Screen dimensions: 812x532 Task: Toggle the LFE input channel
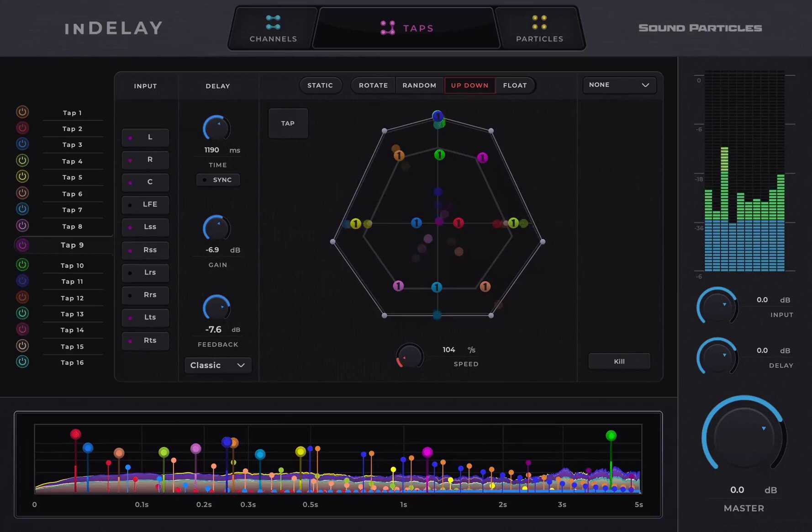pos(145,204)
